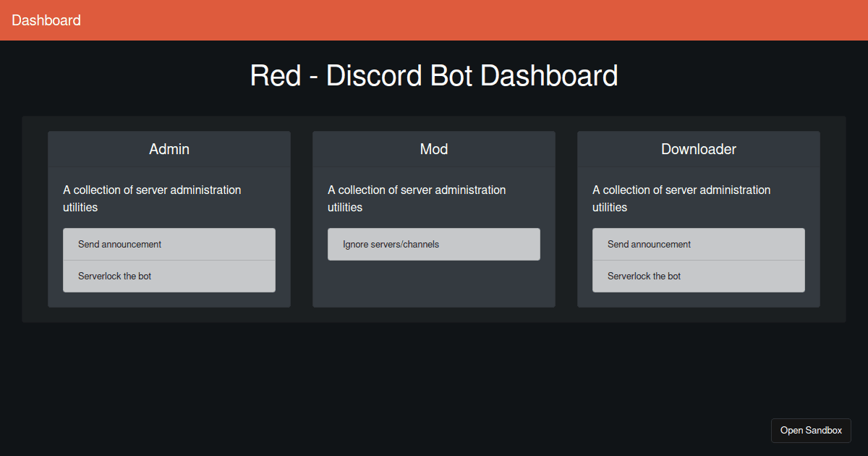Click the Admin card header
Viewport: 868px width, 456px height.
click(169, 149)
